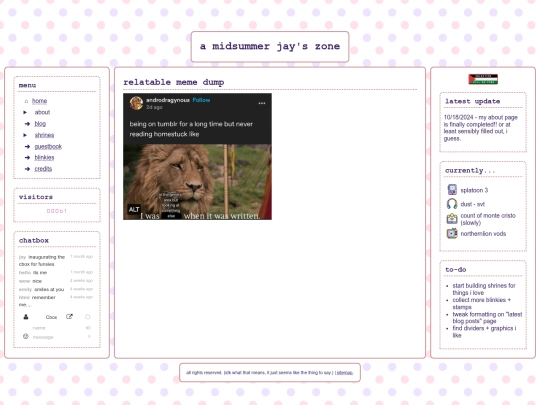Click the 'inaugurating the cbox' chat message

click(42, 260)
